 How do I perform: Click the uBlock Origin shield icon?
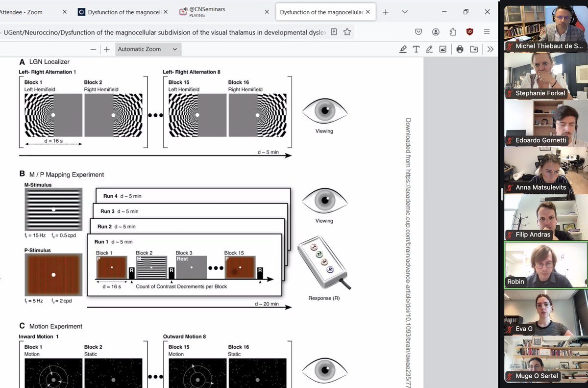469,32
